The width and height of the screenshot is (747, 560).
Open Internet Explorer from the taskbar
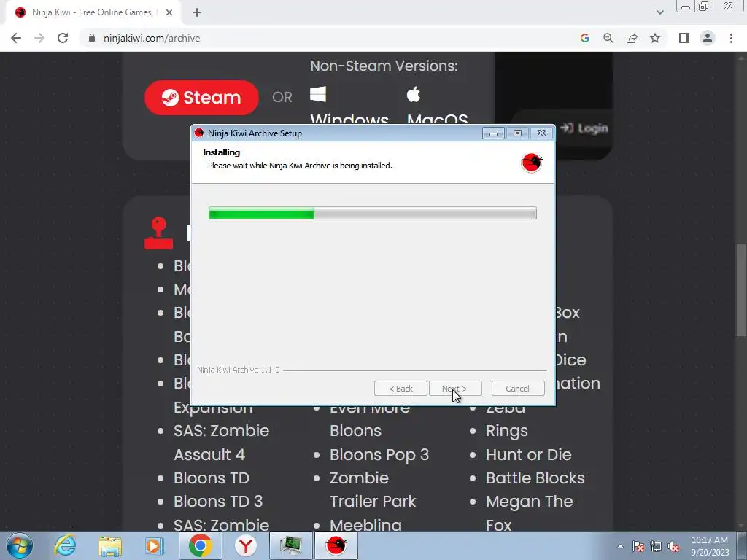click(65, 545)
